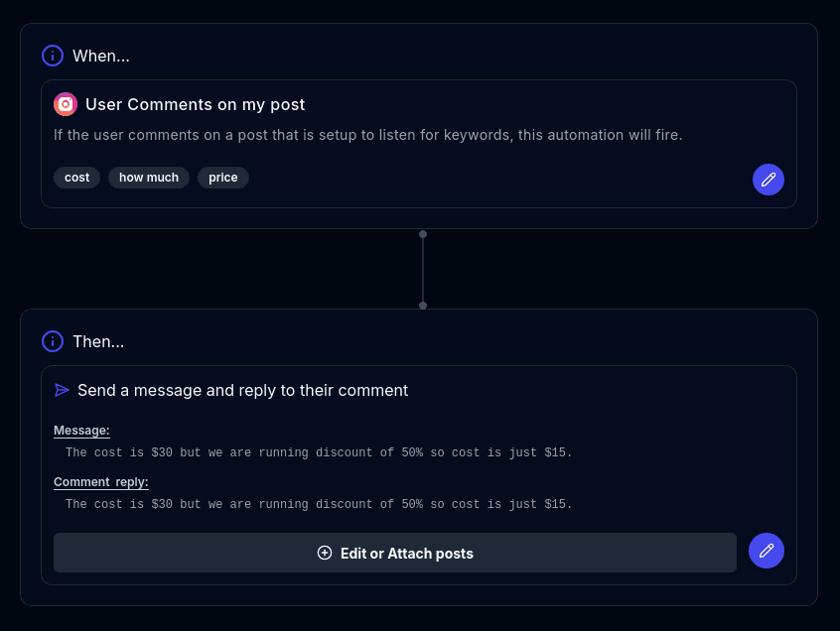The image size is (840, 631).
Task: Click the bottom connector dot above the Then card
Action: pyautogui.click(x=423, y=306)
